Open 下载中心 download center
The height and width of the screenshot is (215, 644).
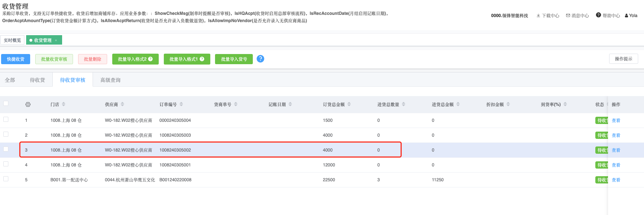coord(548,16)
